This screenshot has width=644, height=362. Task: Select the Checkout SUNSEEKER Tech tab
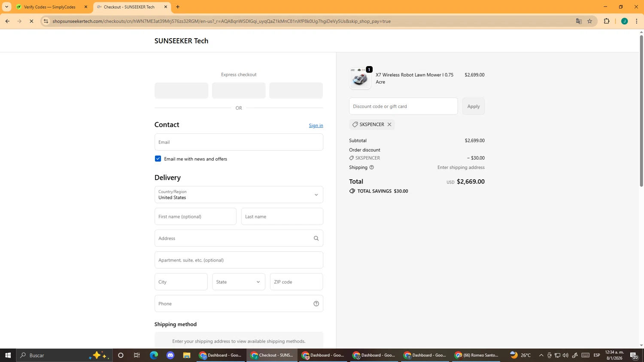point(132,7)
